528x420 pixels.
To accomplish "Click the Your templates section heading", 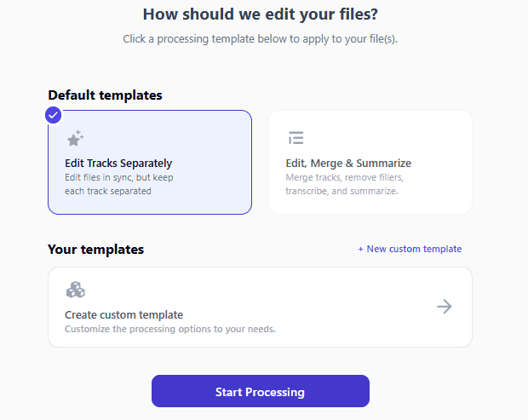I will tap(95, 250).
